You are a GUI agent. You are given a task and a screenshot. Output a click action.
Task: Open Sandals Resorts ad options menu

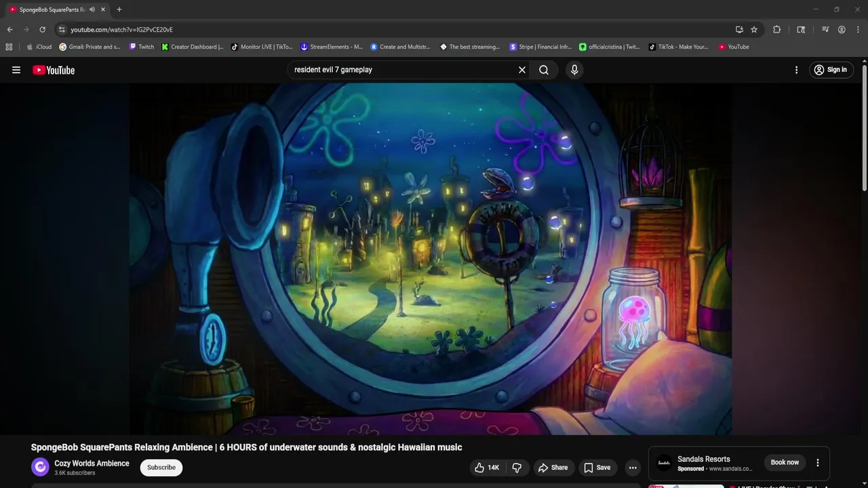pyautogui.click(x=818, y=463)
